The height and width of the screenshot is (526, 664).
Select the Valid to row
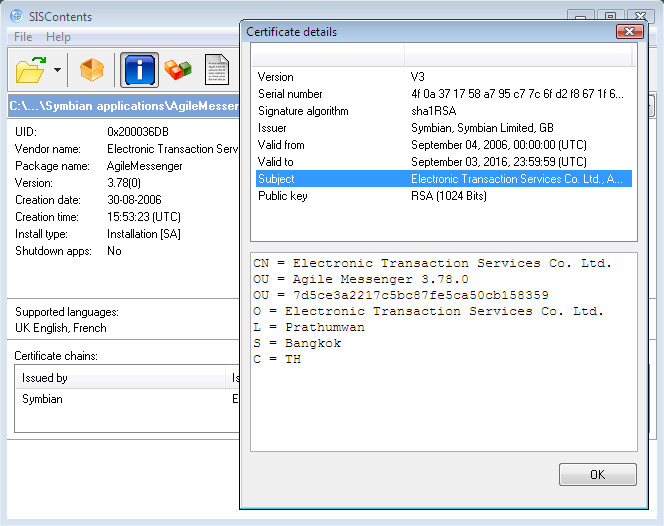[444, 162]
